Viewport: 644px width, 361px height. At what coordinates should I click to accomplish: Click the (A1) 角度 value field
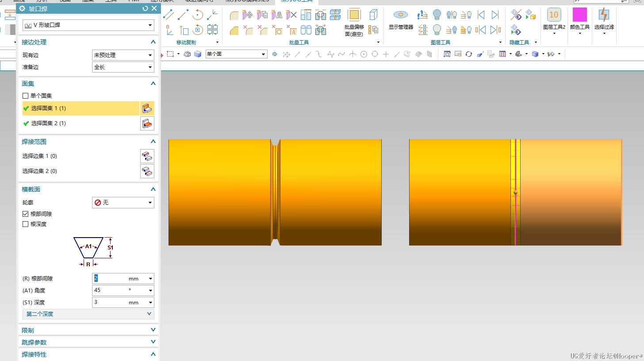(110, 291)
